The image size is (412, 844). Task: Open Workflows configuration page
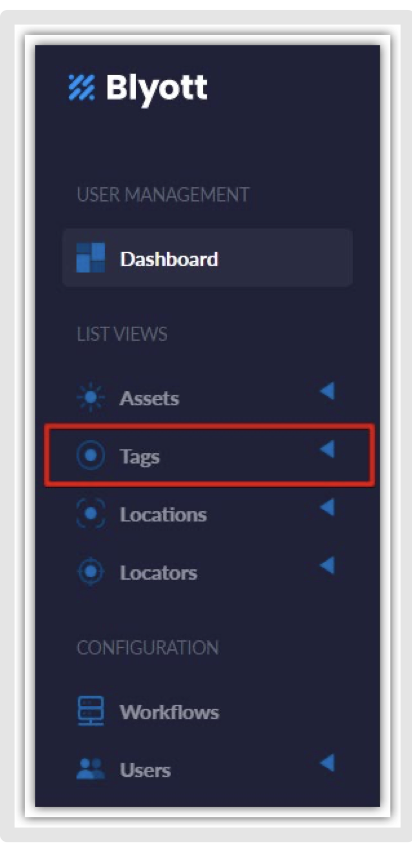click(x=169, y=712)
